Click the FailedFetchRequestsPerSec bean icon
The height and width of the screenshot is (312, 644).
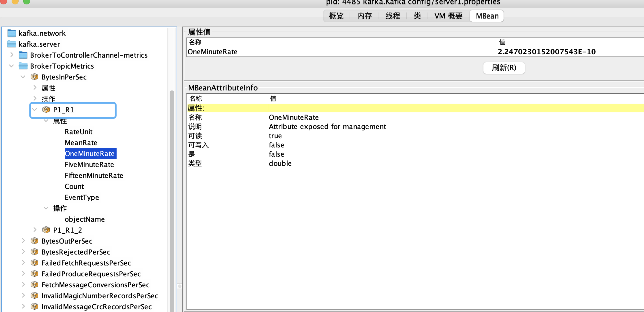coord(34,263)
